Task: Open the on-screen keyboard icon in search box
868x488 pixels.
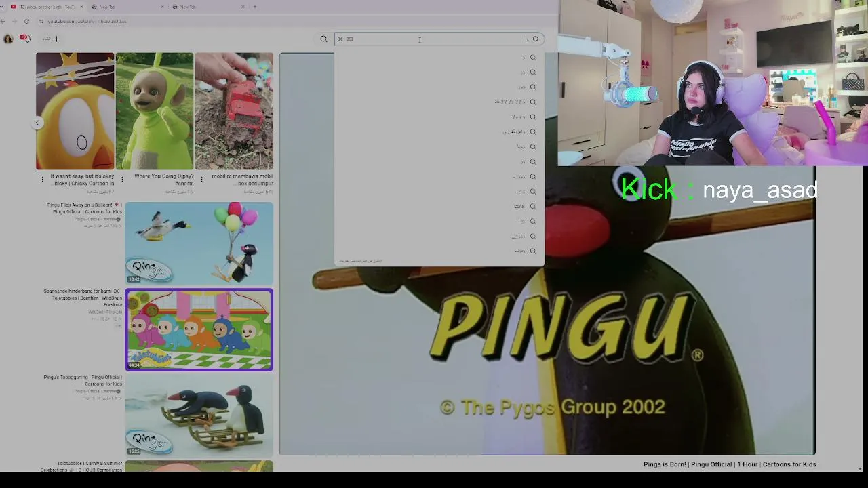Action: pyautogui.click(x=350, y=39)
